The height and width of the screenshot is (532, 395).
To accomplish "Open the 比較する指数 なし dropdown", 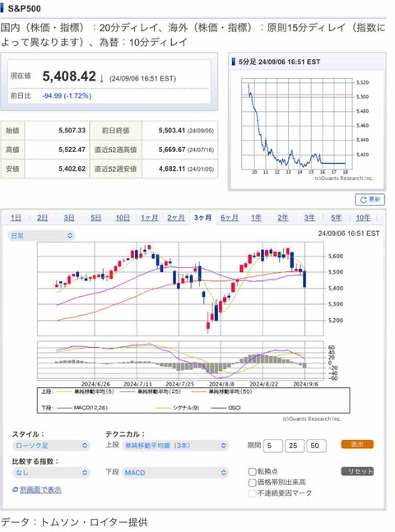I will tap(51, 473).
